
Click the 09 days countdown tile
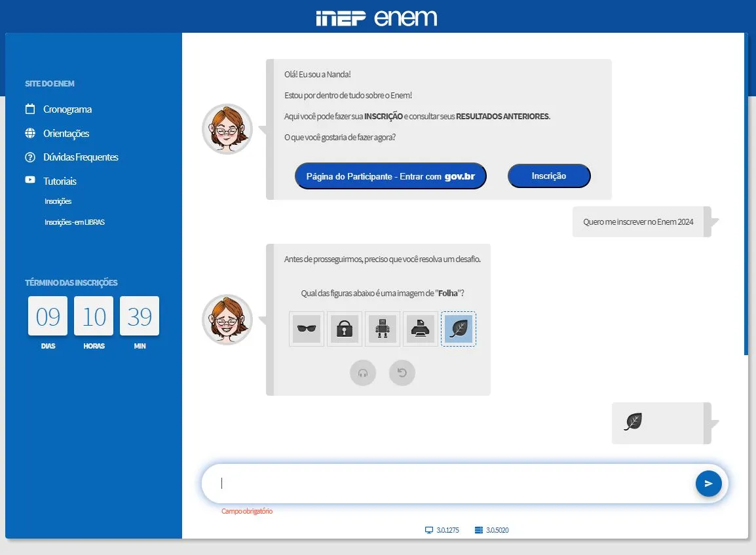(48, 316)
